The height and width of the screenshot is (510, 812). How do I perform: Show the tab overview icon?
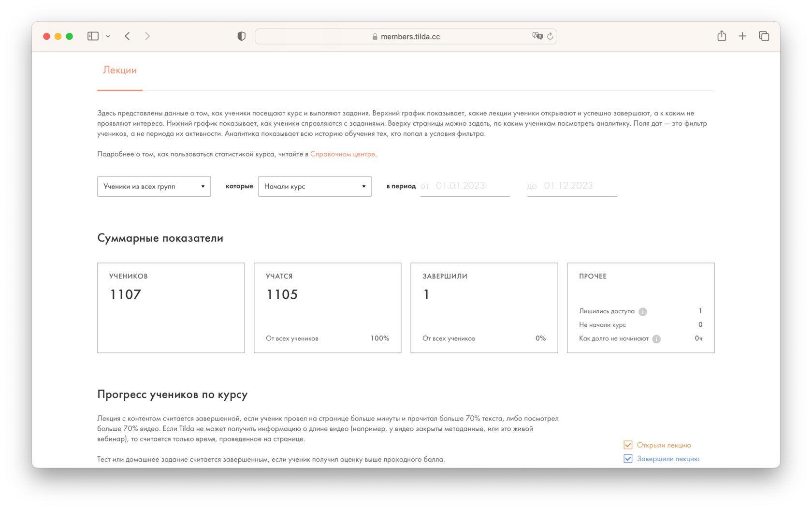coord(764,36)
